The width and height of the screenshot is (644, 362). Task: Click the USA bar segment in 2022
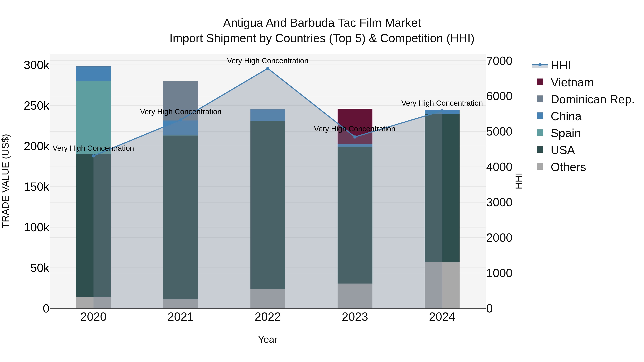(x=268, y=205)
